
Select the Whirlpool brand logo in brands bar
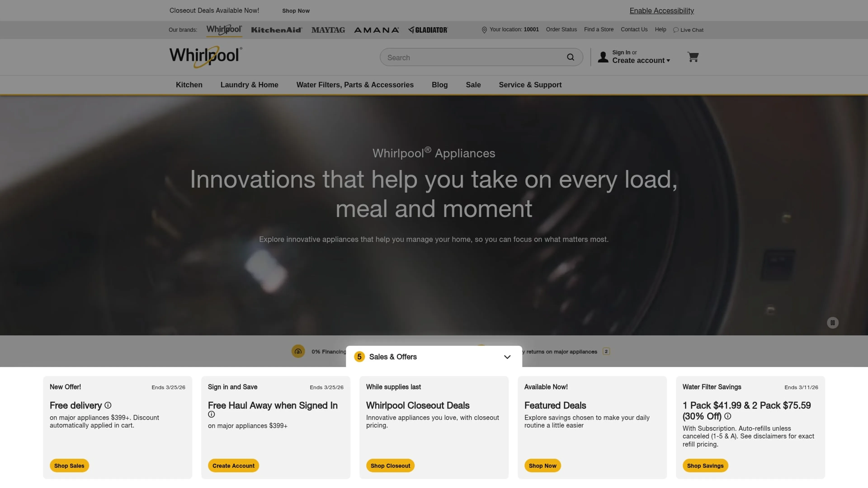[x=224, y=30]
